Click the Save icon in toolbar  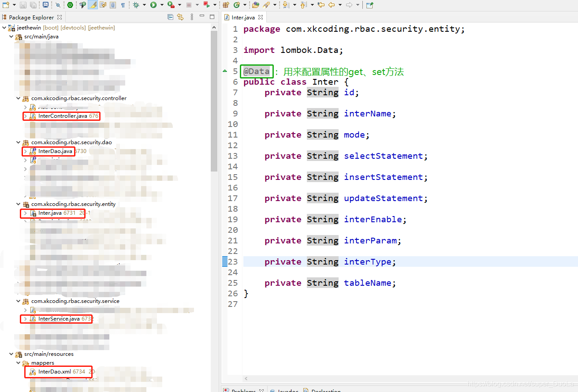coord(23,5)
